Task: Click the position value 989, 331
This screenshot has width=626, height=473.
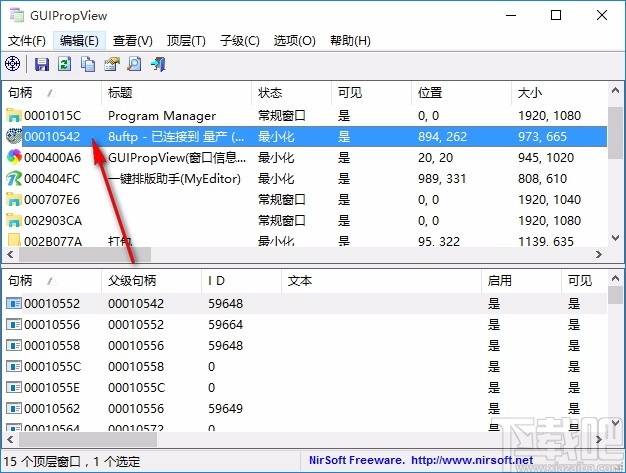Action: [x=442, y=178]
